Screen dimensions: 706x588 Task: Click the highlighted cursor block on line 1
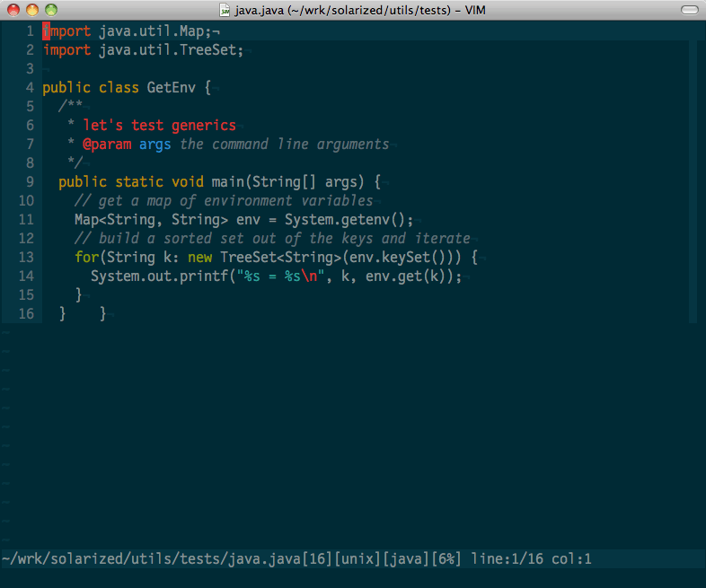[47, 31]
